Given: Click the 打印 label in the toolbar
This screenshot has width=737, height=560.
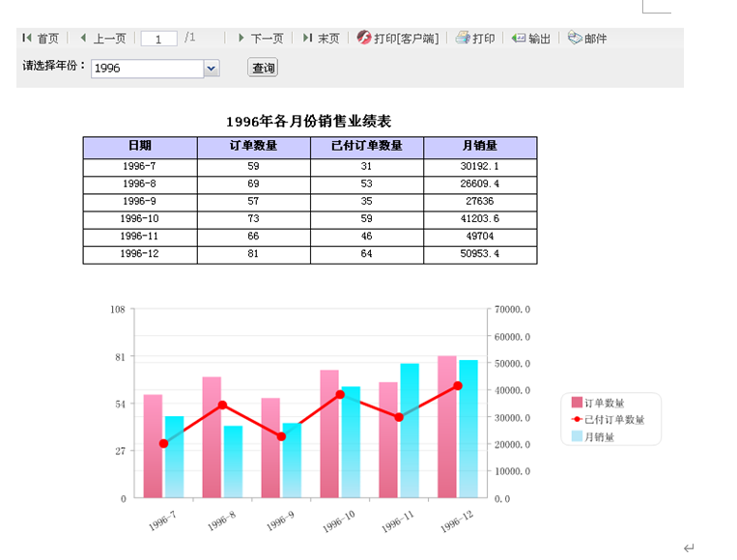Looking at the screenshot, I should coord(484,39).
